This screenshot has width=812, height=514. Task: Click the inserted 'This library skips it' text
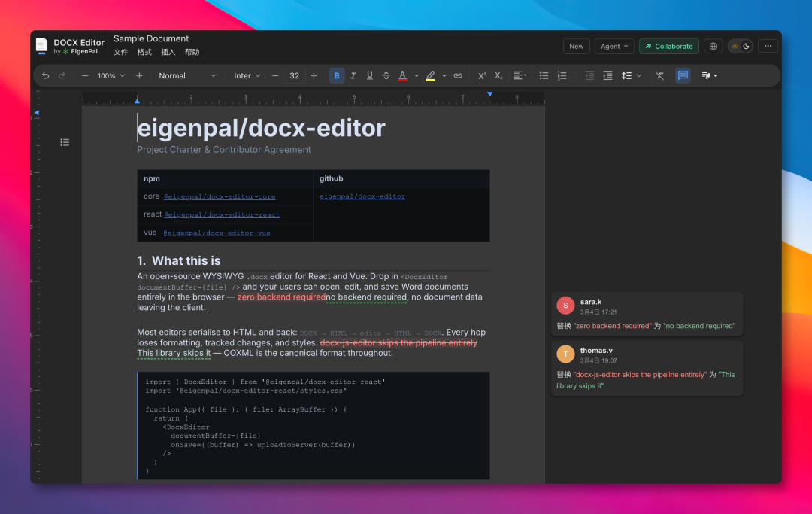click(x=174, y=353)
